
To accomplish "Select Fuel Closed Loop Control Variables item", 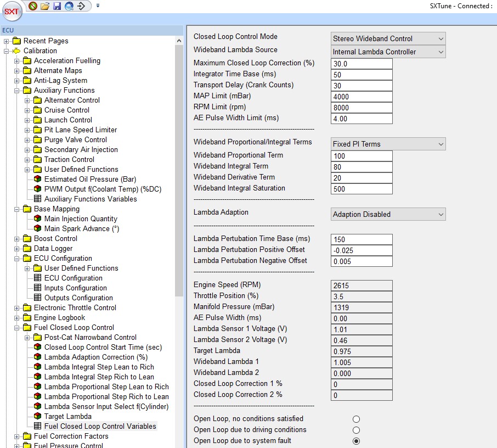I will (100, 426).
